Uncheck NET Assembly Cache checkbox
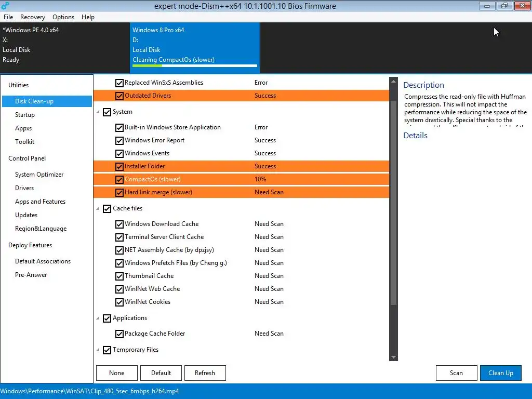This screenshot has height=399, width=532. pos(119,250)
